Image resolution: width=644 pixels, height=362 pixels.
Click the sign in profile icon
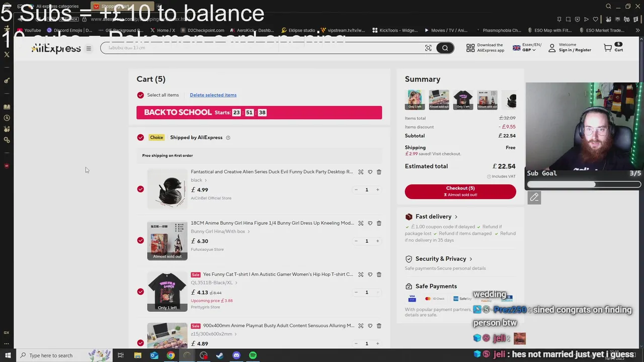point(552,48)
